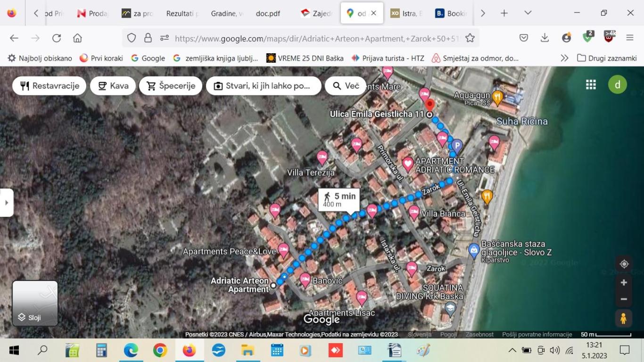
Task: Click the address URL field
Action: tap(316, 38)
